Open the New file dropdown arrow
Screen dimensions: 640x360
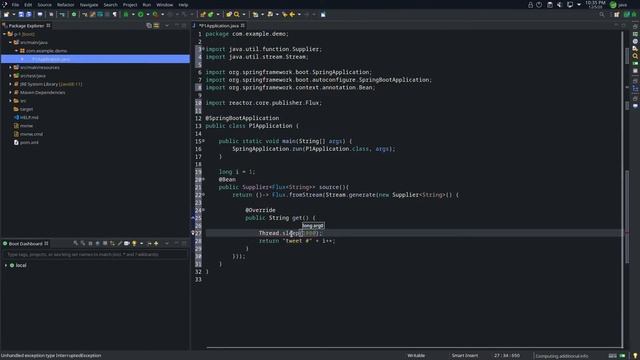pyautogui.click(x=13, y=14)
